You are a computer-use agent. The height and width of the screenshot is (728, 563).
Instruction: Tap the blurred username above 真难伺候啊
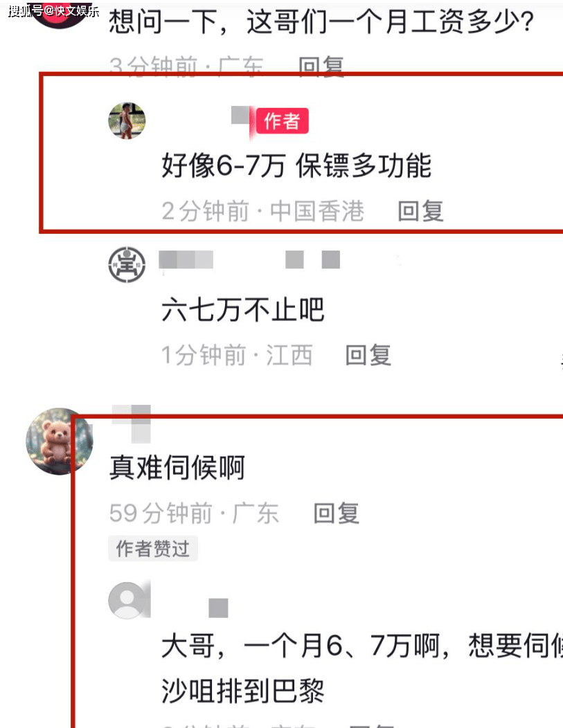click(x=132, y=423)
